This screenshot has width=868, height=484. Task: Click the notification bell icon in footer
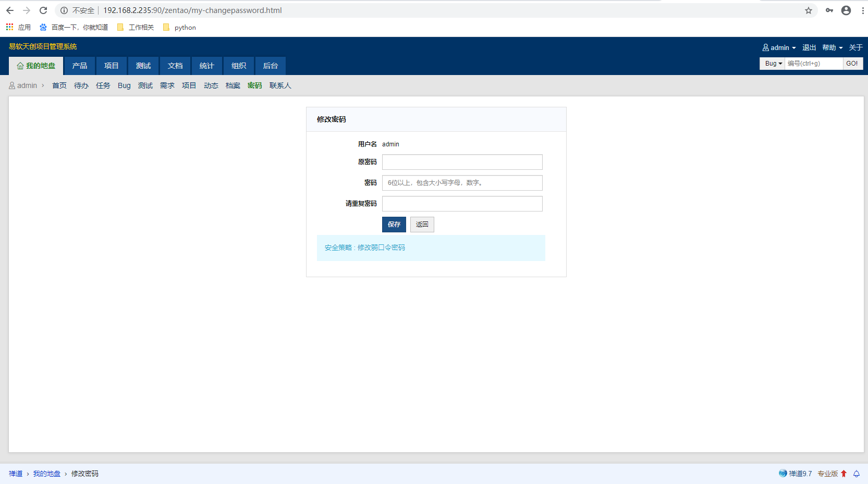pos(857,474)
